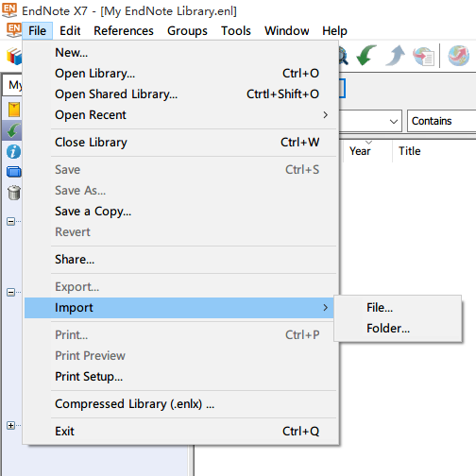476x476 pixels.
Task: Open the References menu
Action: click(x=124, y=31)
